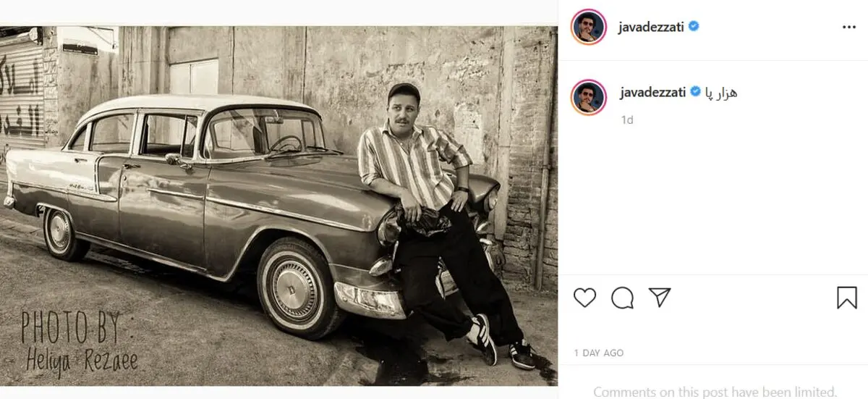Open the three-dot more options menu
This screenshot has height=399, width=868.
coord(848,27)
